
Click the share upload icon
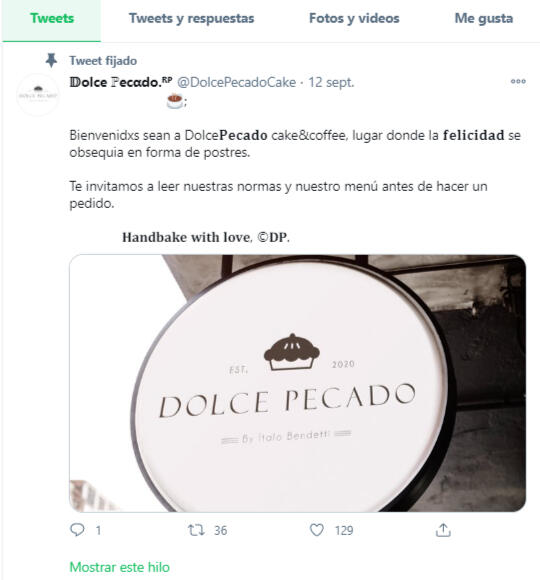tap(443, 530)
